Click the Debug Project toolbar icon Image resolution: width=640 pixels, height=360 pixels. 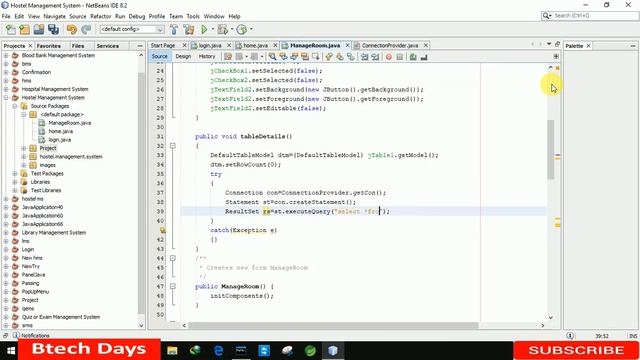coord(222,29)
